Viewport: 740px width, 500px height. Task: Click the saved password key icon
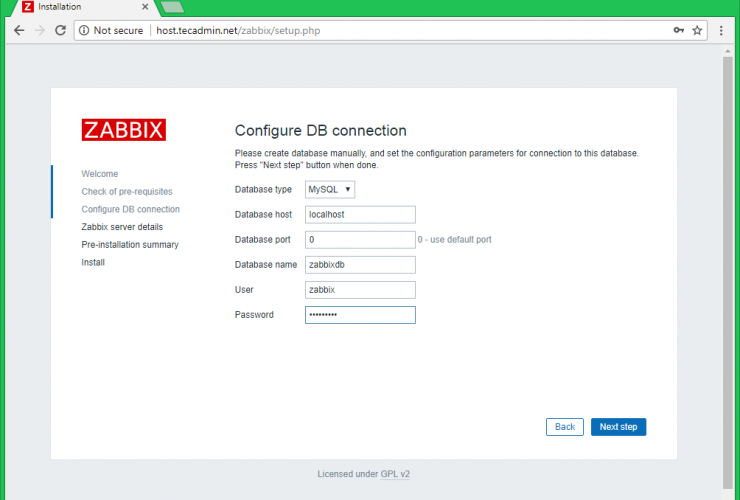[x=679, y=31]
